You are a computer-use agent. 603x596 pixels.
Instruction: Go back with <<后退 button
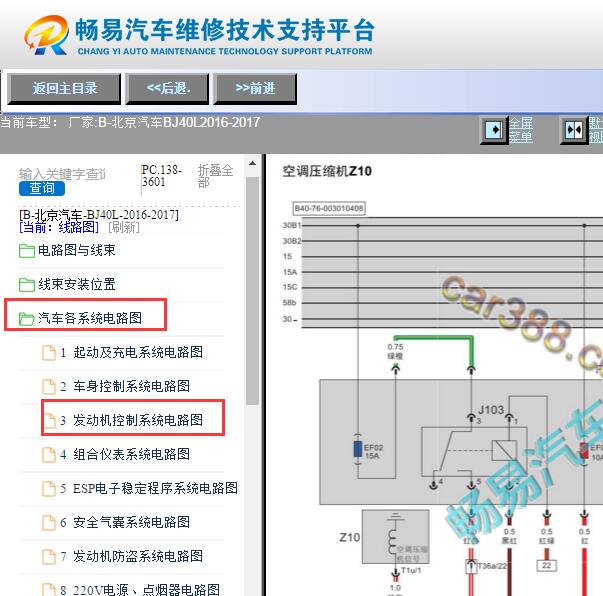[x=167, y=89]
